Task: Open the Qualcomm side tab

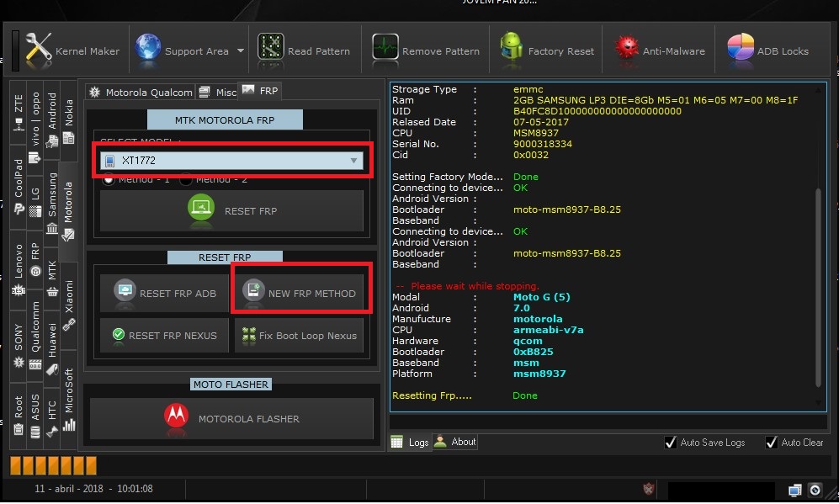Action: click(x=35, y=334)
